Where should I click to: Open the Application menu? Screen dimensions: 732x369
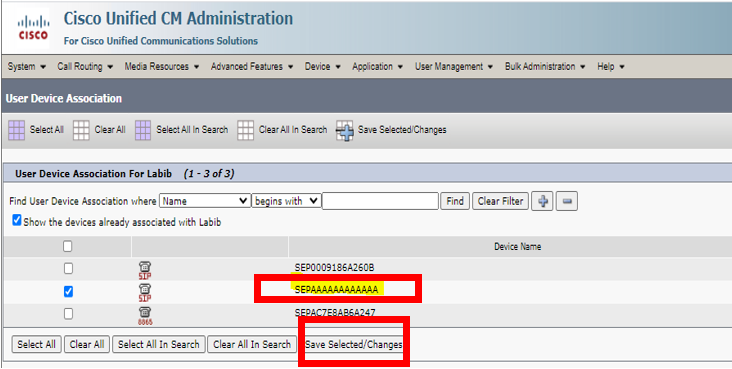click(378, 67)
